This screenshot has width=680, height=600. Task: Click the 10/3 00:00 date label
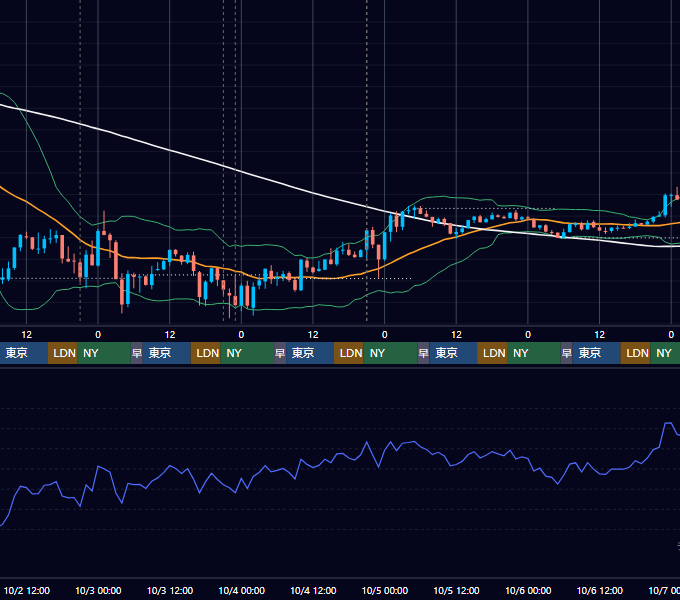98,590
